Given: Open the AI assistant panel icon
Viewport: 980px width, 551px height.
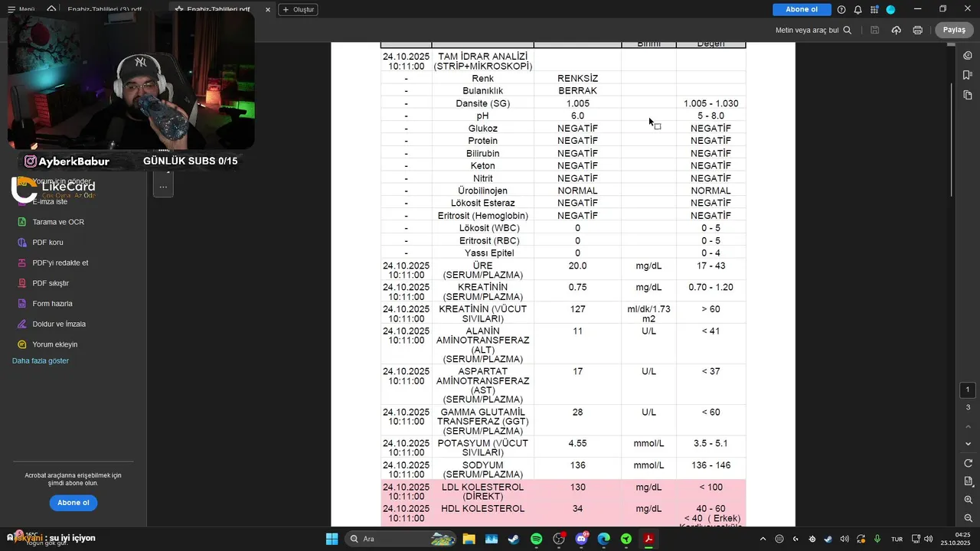Looking at the screenshot, I should (x=968, y=55).
